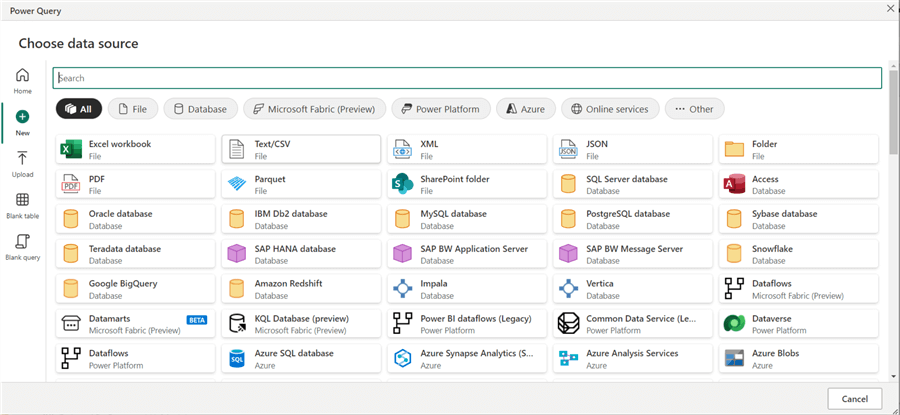Click the Cancel button
This screenshot has width=900, height=415.
tap(855, 398)
